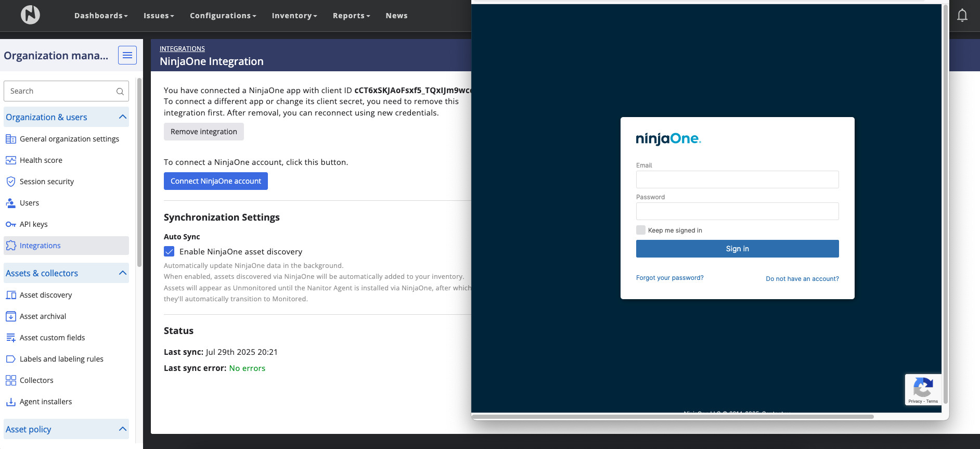Click the Agent installers download icon
The height and width of the screenshot is (449, 980).
[10, 402]
